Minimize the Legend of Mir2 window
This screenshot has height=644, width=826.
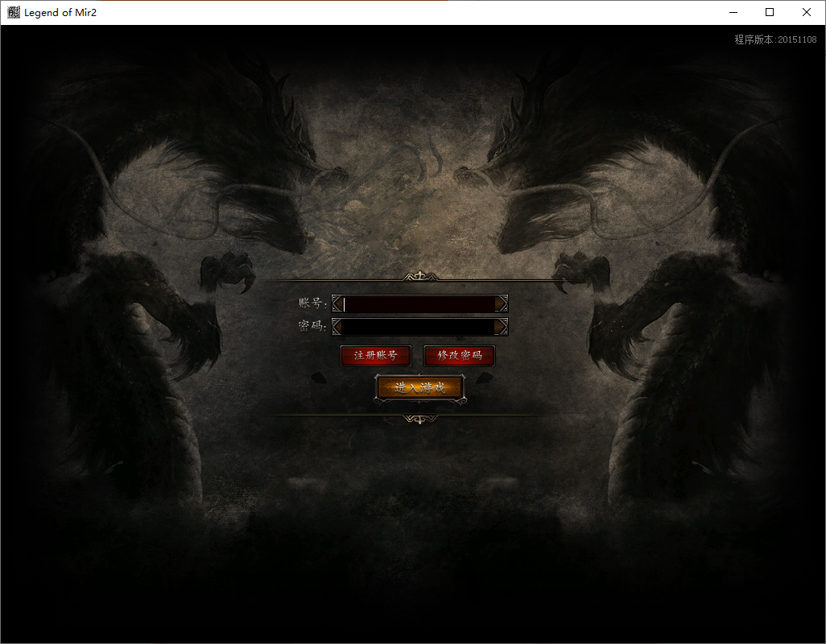click(x=733, y=12)
